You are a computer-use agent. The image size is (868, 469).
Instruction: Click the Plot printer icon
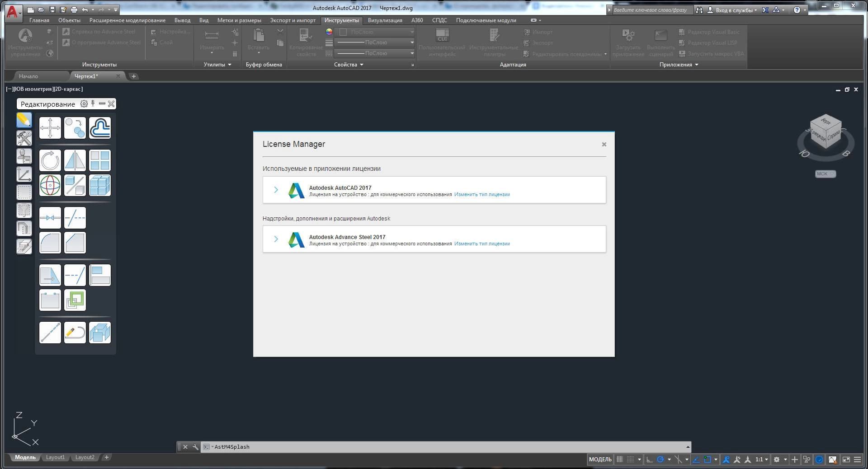point(74,9)
